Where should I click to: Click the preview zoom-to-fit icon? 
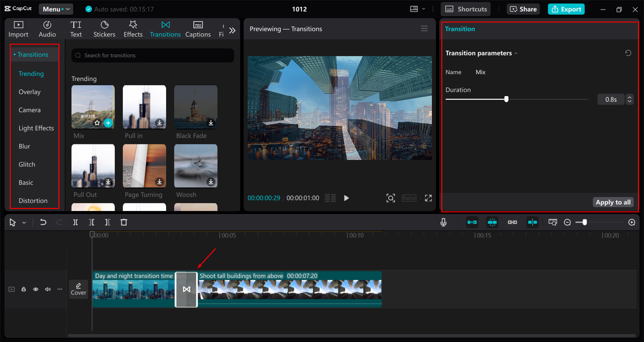click(x=390, y=198)
